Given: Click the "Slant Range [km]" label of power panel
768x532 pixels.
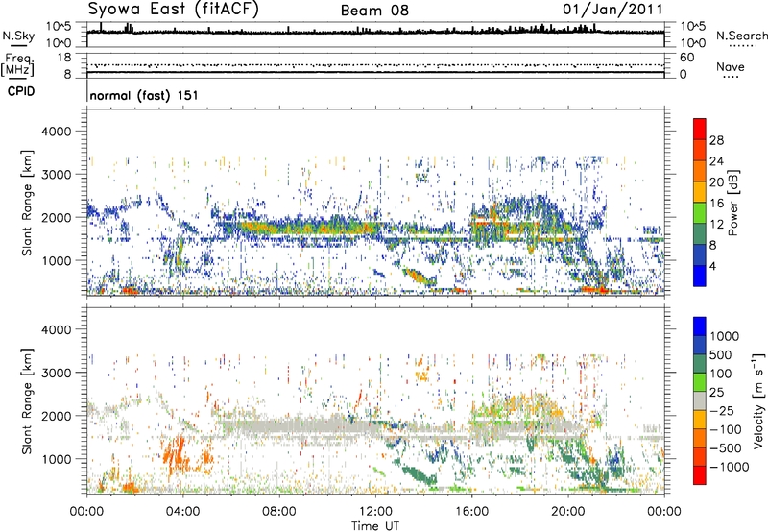Looking at the screenshot, I should point(28,203).
